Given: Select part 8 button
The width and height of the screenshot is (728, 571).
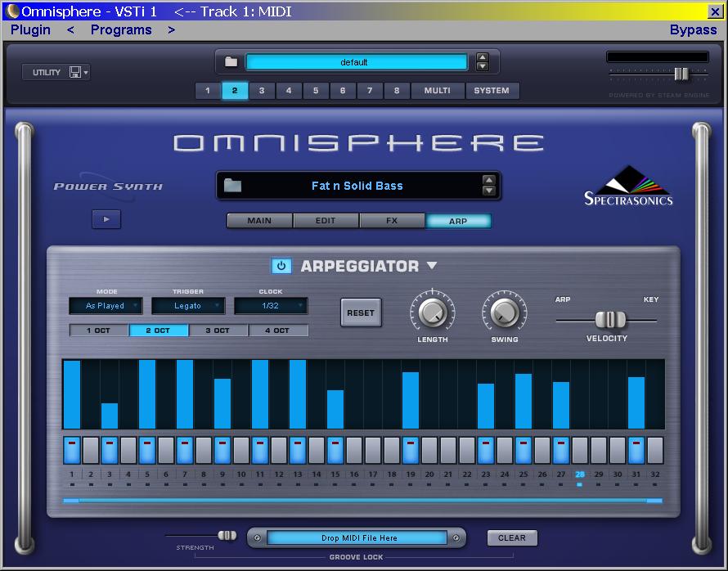Looking at the screenshot, I should 397,91.
